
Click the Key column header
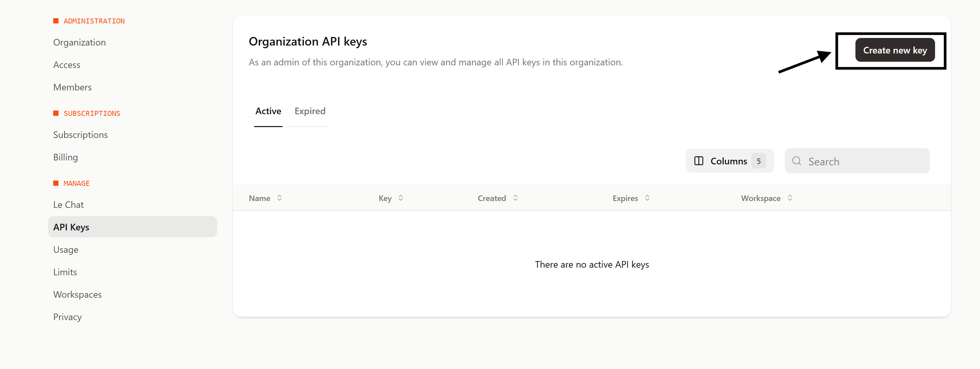pos(385,198)
